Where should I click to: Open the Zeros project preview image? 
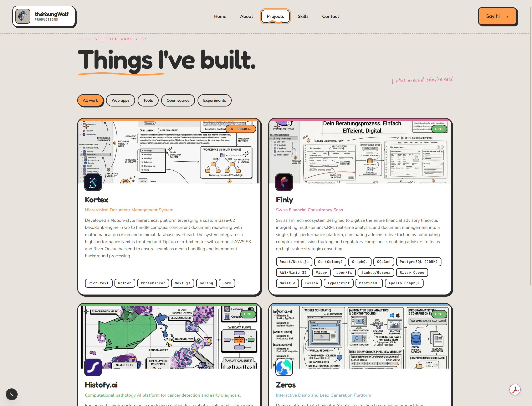point(360,337)
